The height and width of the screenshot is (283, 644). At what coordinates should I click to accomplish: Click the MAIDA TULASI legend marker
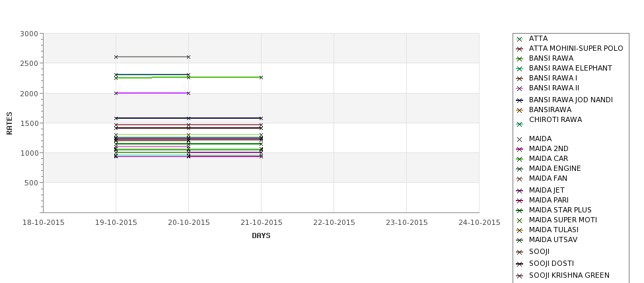click(520, 230)
